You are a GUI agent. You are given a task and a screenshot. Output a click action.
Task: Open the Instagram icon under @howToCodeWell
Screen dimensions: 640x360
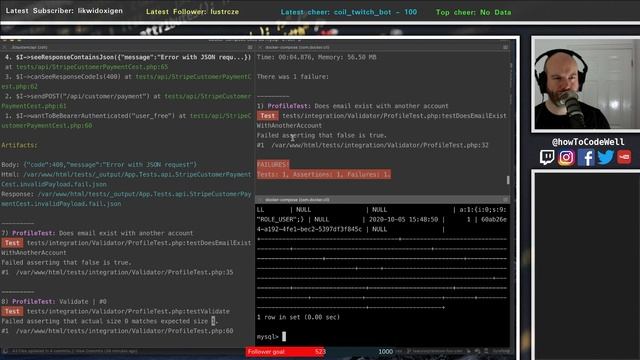pyautogui.click(x=566, y=158)
